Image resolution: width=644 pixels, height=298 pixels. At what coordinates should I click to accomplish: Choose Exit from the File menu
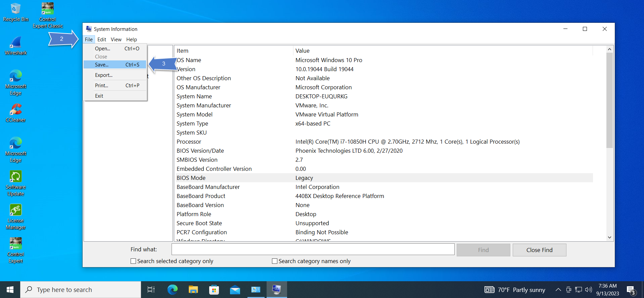coord(115,96)
